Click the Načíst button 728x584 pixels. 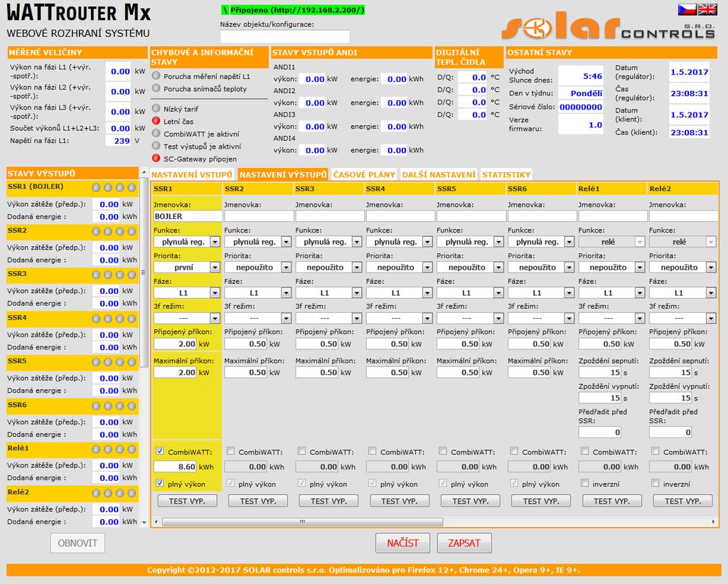(402, 543)
